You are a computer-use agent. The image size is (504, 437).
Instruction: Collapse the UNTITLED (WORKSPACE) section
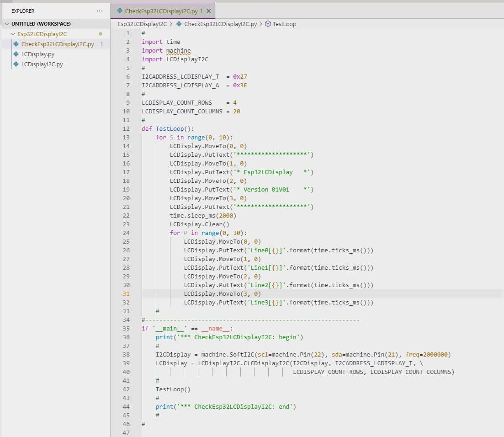(x=6, y=24)
